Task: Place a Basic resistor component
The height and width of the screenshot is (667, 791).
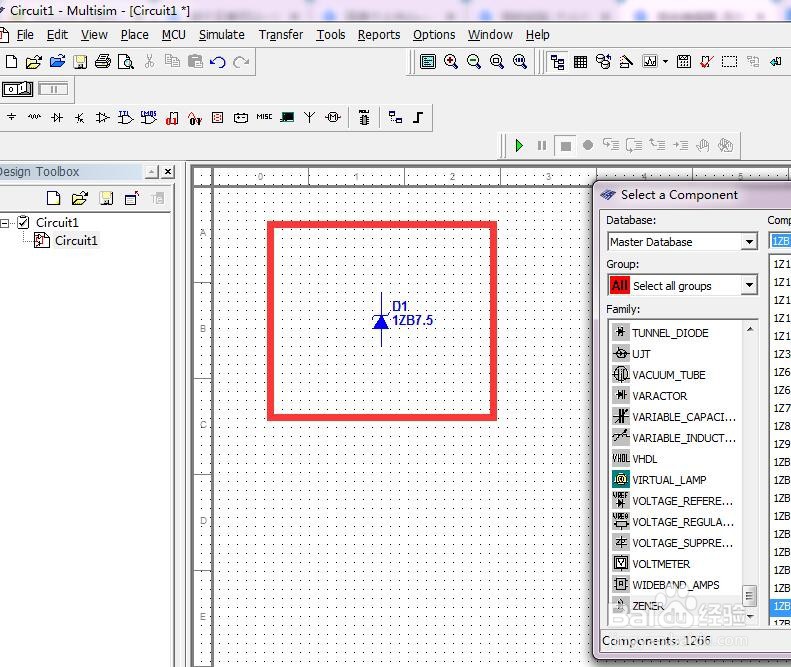Action: 34,118
